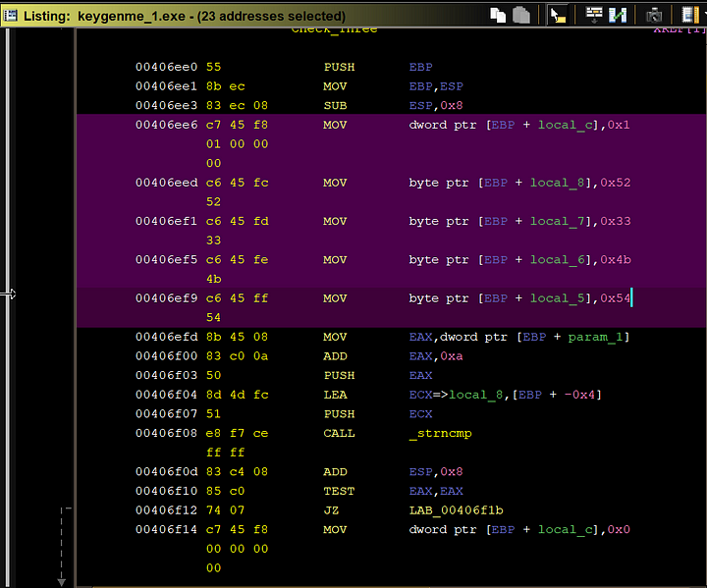
Task: Click the 0x4b immediate value
Action: pos(615,260)
